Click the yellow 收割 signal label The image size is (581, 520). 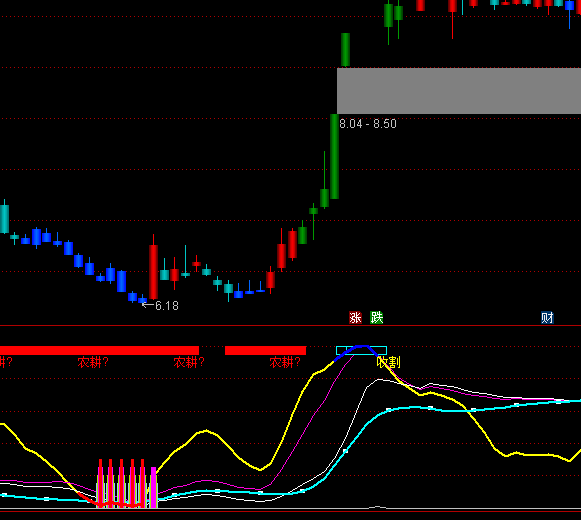(388, 362)
